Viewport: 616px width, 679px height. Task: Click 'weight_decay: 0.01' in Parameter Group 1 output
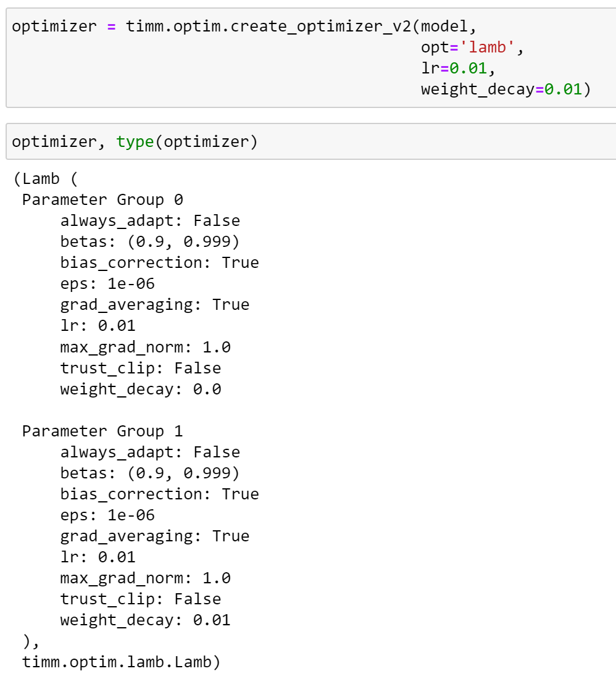coord(145,620)
